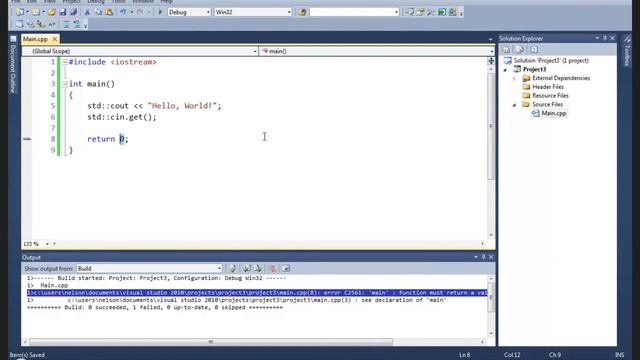Collapse the Source Files folder
This screenshot has width=640, height=360.
coord(514,105)
